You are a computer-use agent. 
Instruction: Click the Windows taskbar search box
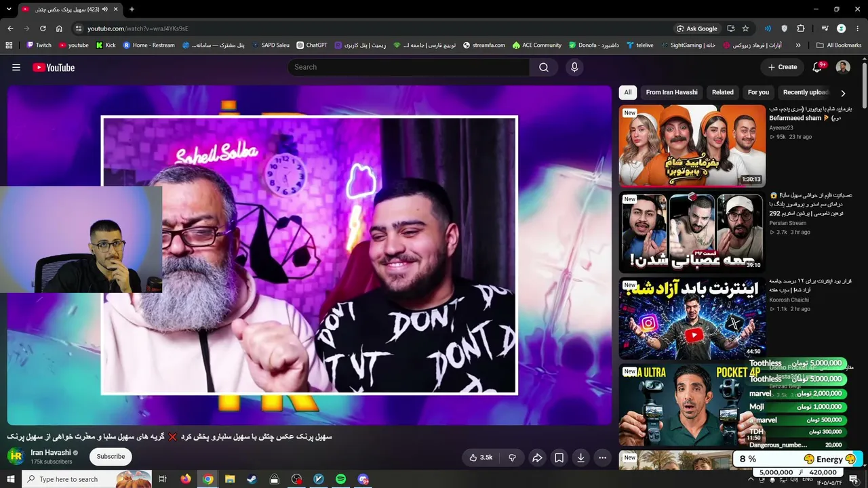tap(85, 479)
